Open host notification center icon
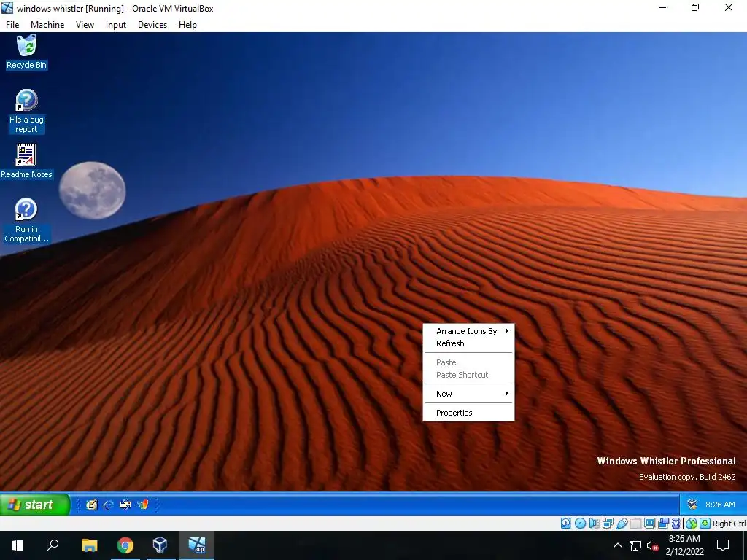Screen dimensions: 747x560 point(723,545)
